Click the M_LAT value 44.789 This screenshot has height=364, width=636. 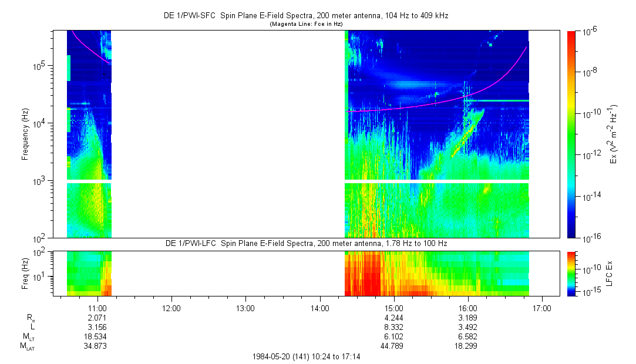pyautogui.click(x=393, y=346)
